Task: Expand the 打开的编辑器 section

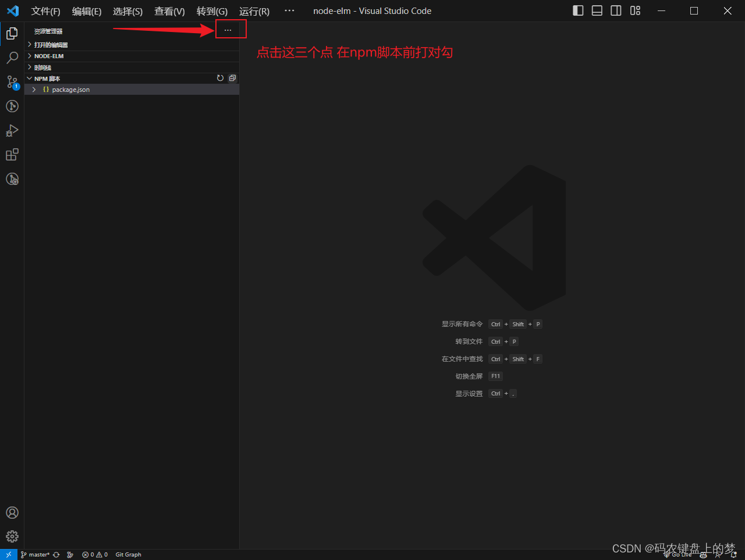Action: tap(132, 45)
